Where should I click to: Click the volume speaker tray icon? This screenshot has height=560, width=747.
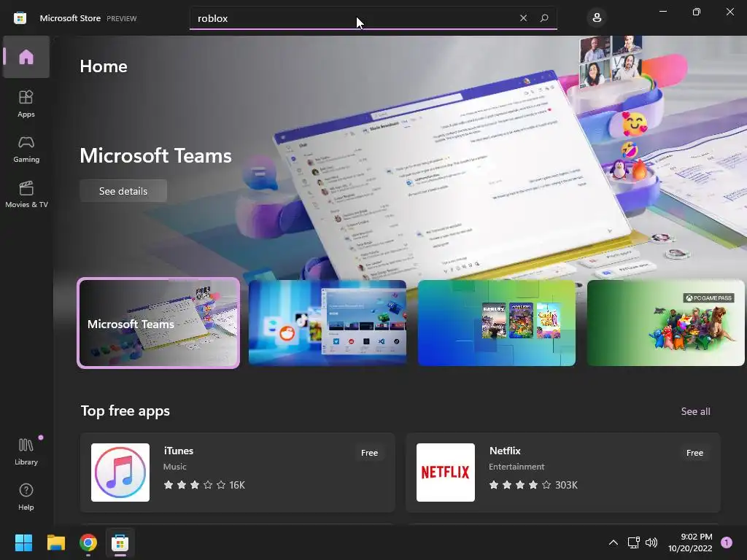coord(651,542)
